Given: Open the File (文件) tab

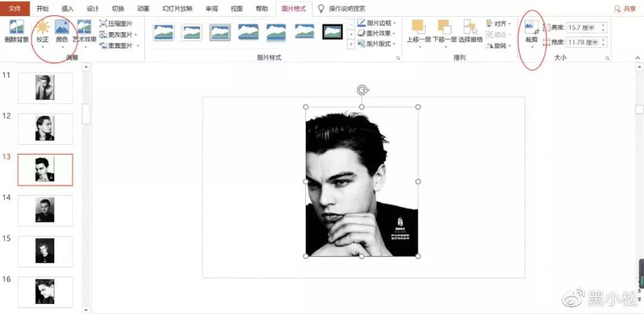Looking at the screenshot, I should point(15,8).
